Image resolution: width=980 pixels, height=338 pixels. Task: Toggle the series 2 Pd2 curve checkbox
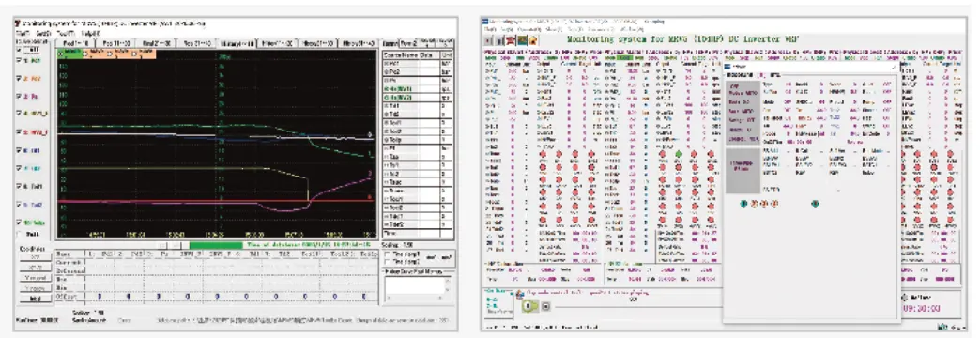(x=19, y=80)
